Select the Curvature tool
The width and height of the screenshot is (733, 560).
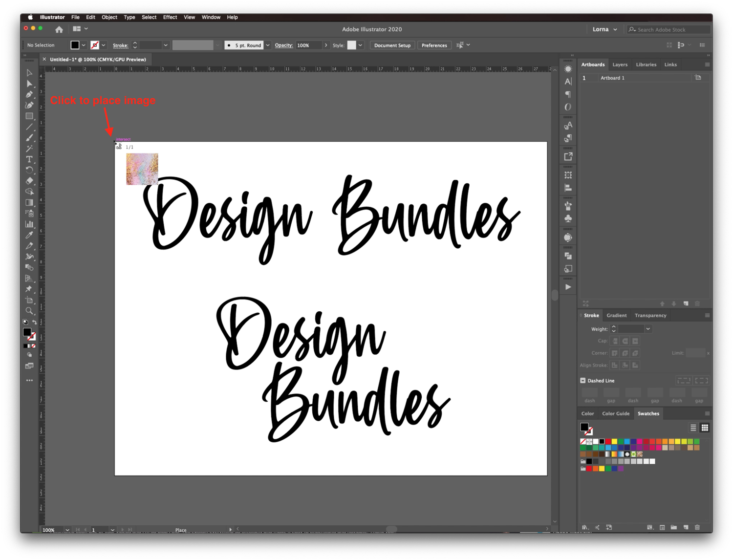click(29, 105)
